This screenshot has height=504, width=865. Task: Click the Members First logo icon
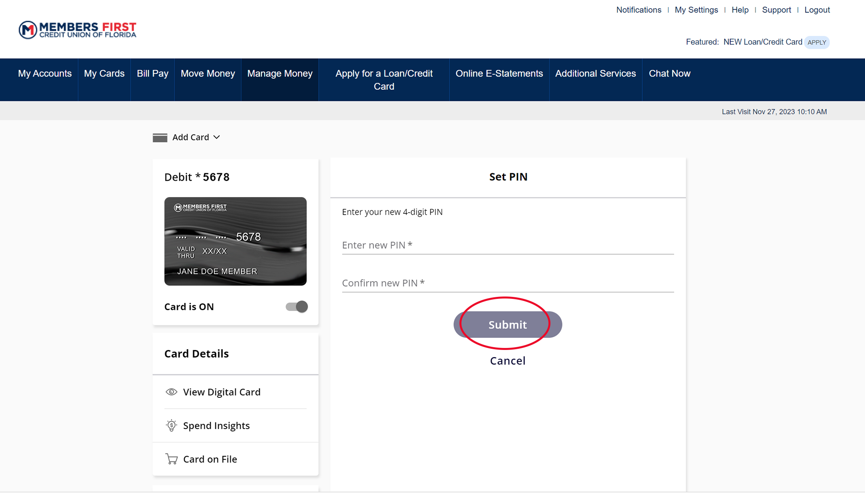(x=28, y=30)
